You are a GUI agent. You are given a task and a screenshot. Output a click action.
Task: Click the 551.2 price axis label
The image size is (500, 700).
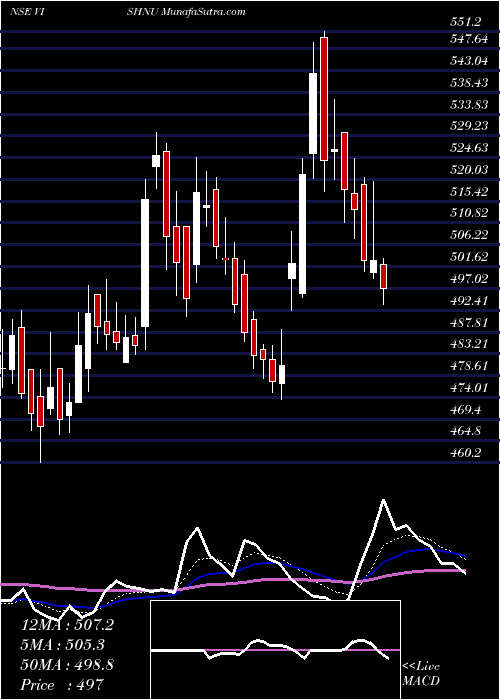468,21
